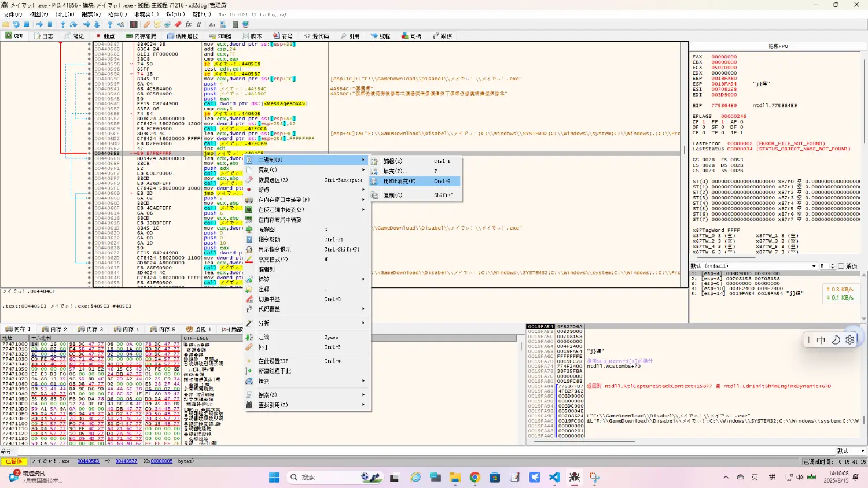Open the calculator toolbar icon
The width and height of the screenshot is (868, 488).
pyautogui.click(x=236, y=25)
